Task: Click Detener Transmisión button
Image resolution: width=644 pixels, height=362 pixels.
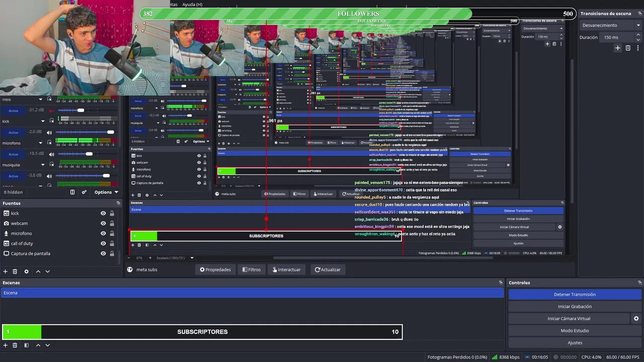Action: [575, 295]
